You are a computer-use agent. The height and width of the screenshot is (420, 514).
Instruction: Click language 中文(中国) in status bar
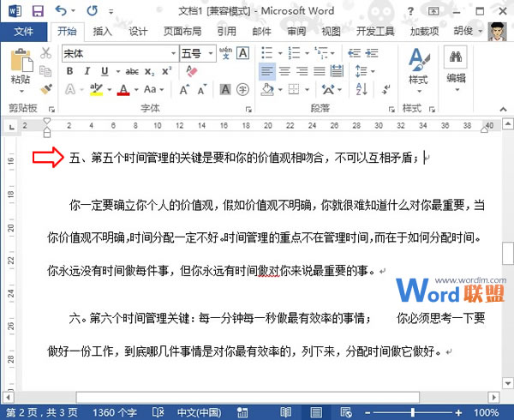click(x=199, y=412)
